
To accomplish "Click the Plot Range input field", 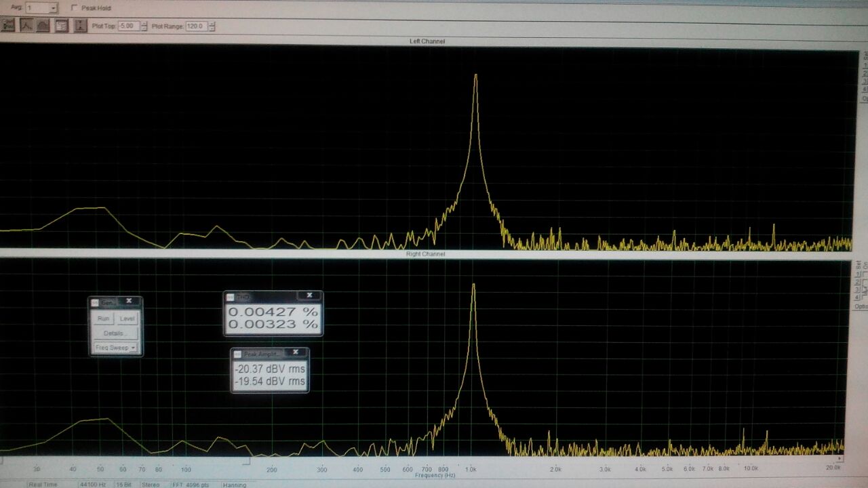I will tap(196, 26).
